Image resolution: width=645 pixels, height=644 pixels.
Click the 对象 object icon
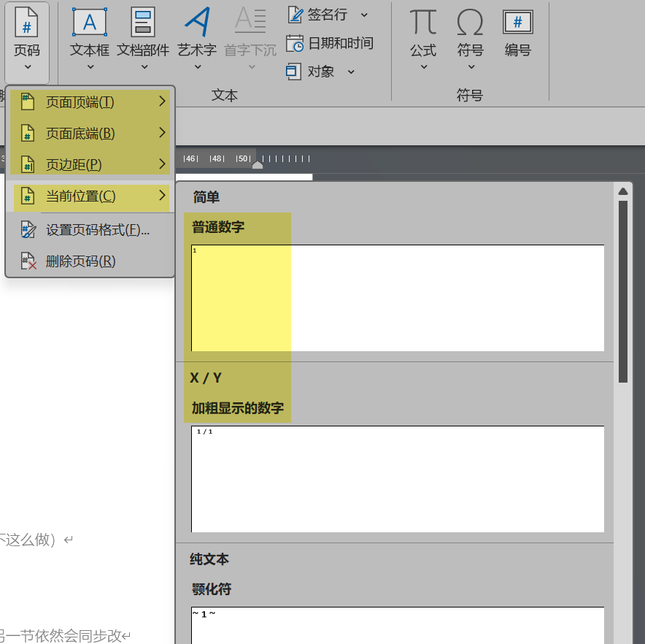(293, 72)
